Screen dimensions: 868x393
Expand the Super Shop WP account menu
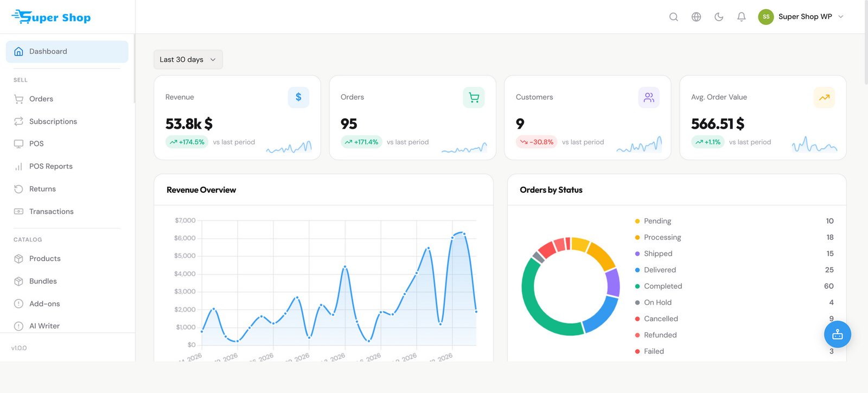[x=801, y=17]
